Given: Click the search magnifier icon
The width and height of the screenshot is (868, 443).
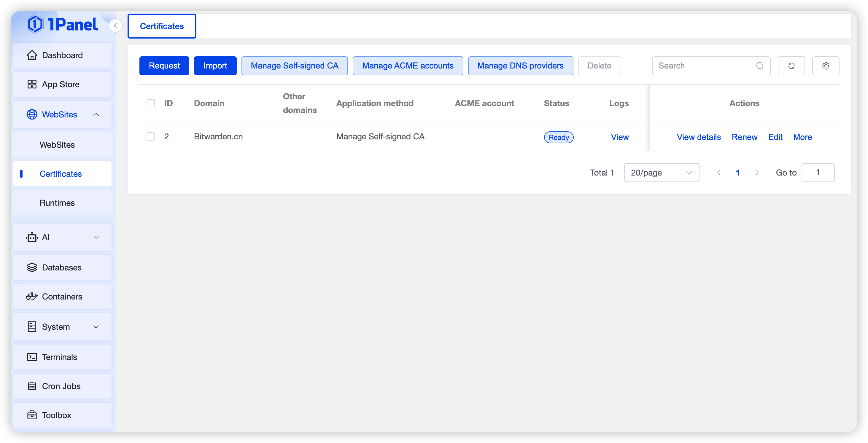Looking at the screenshot, I should [759, 66].
